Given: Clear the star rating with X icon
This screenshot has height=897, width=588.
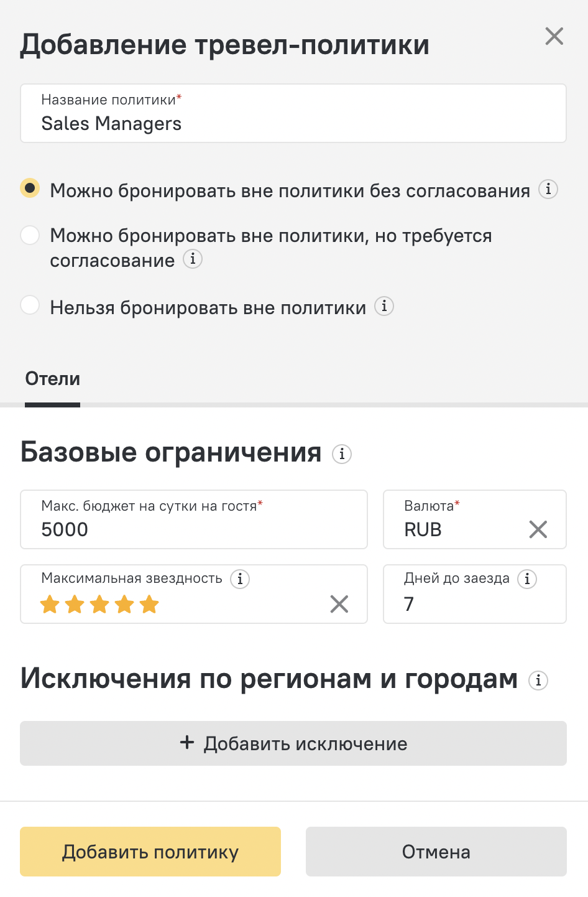Looking at the screenshot, I should [339, 604].
